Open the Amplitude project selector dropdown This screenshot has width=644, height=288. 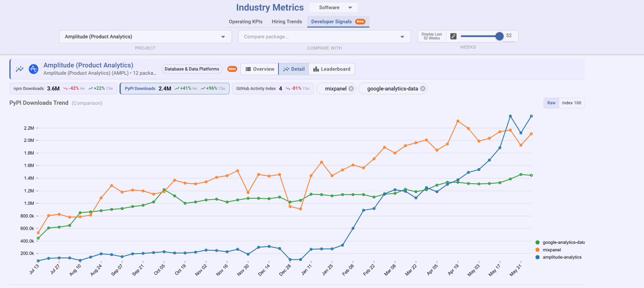(145, 37)
